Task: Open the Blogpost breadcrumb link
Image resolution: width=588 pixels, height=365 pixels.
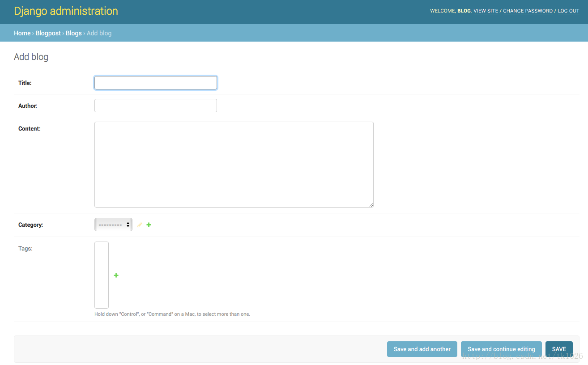Action: [x=48, y=33]
